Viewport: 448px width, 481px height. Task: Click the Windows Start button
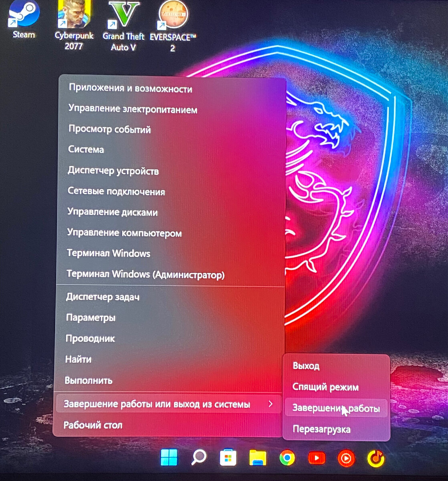[x=169, y=457]
